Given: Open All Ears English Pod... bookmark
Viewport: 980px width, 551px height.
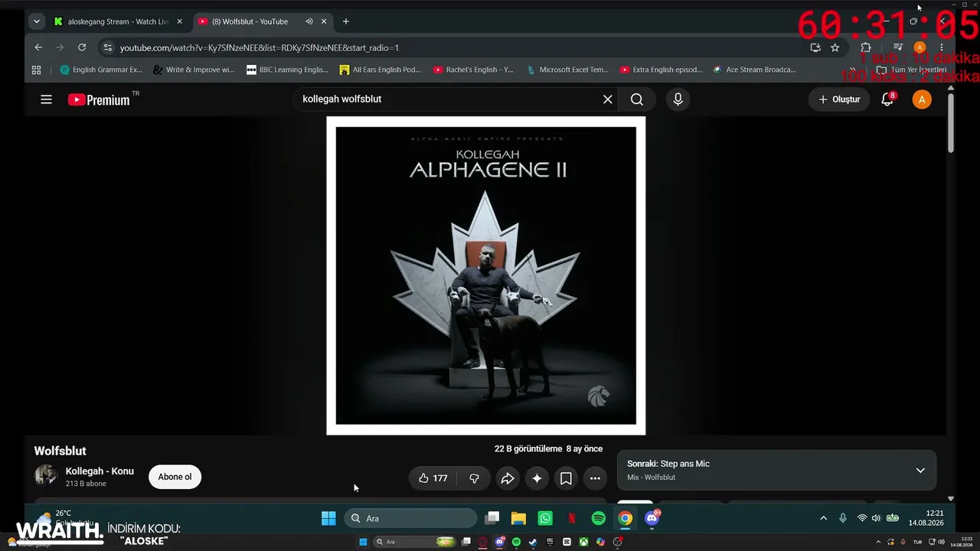Looking at the screenshot, I should pos(381,70).
